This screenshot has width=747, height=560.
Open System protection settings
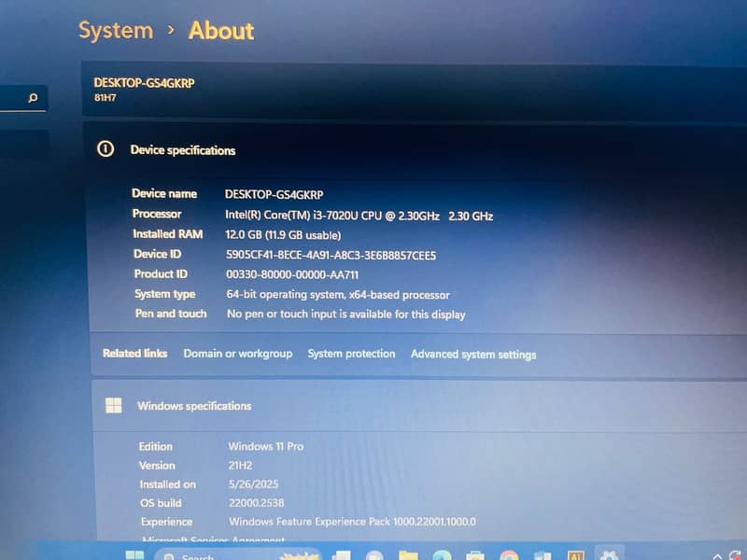350,354
